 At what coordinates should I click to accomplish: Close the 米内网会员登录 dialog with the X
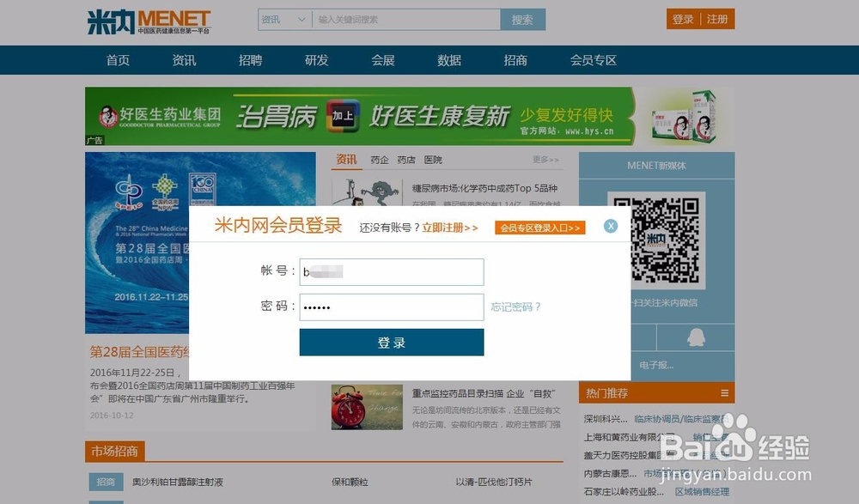coord(610,226)
